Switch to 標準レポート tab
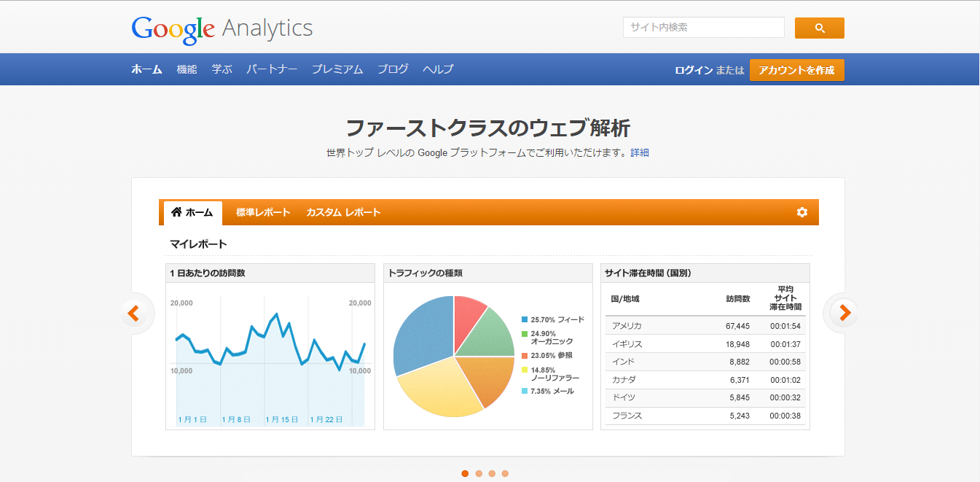Viewport: 980px width, 482px height. pos(263,213)
